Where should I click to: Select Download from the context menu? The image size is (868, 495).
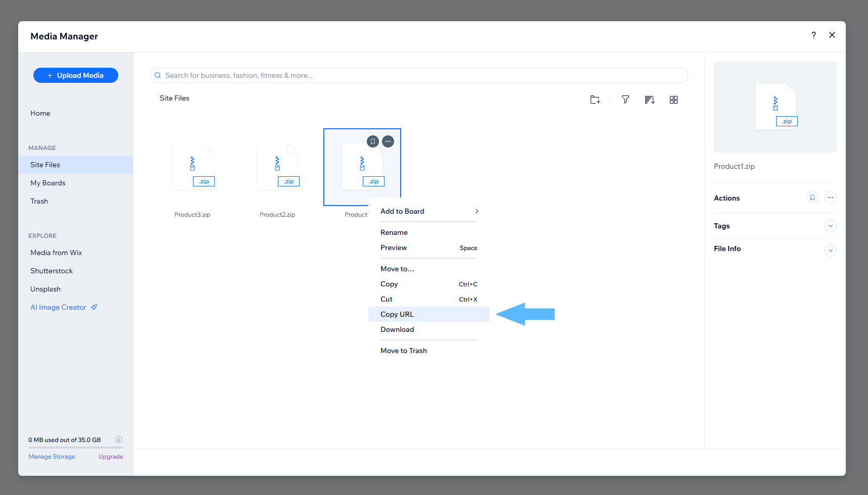pos(429,329)
